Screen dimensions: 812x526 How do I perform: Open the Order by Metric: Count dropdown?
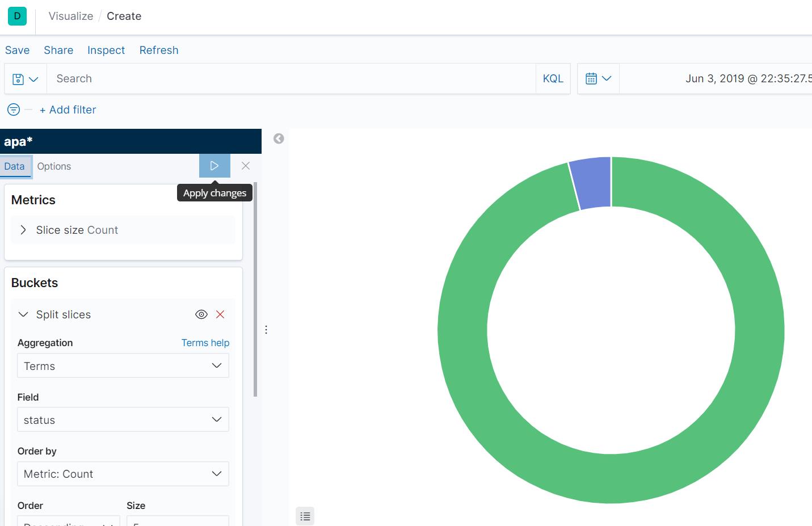point(123,474)
